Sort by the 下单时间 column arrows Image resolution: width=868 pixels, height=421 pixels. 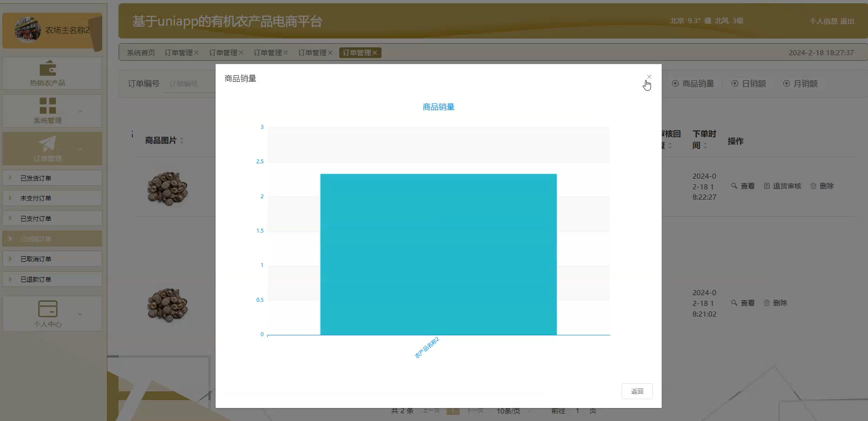pos(705,145)
